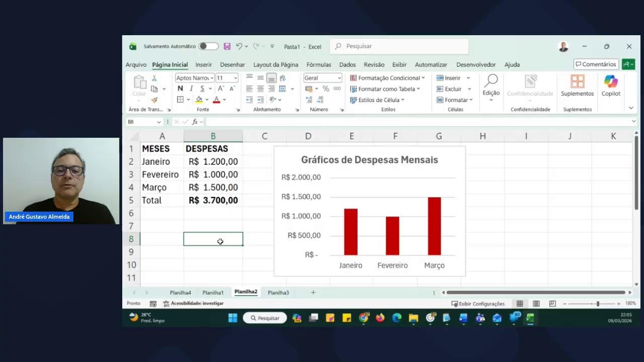Select cell B5 with R$ 3.700,00
Image resolution: width=644 pixels, height=362 pixels.
(213, 200)
